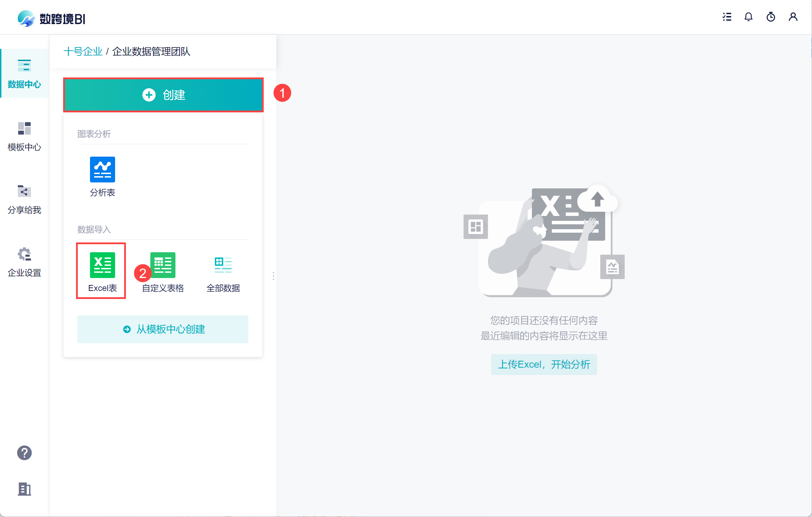The image size is (812, 517).
Task: Select the 分析表 analysis table icon
Action: tap(102, 170)
